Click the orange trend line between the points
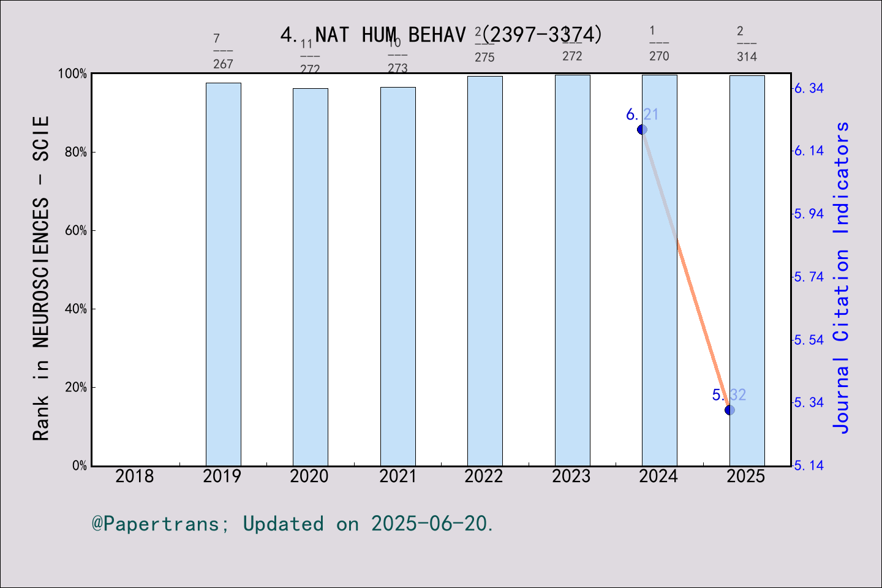 686,269
